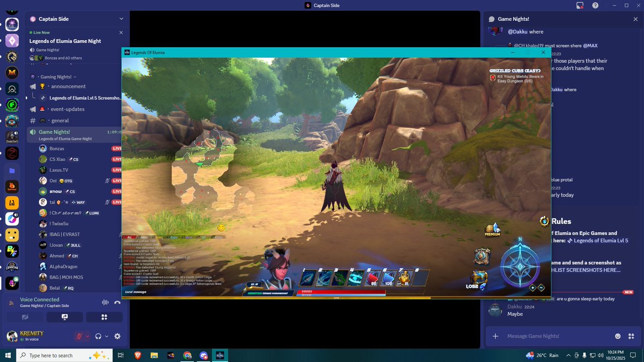
Task: Open the Windows Start menu
Action: [8, 355]
